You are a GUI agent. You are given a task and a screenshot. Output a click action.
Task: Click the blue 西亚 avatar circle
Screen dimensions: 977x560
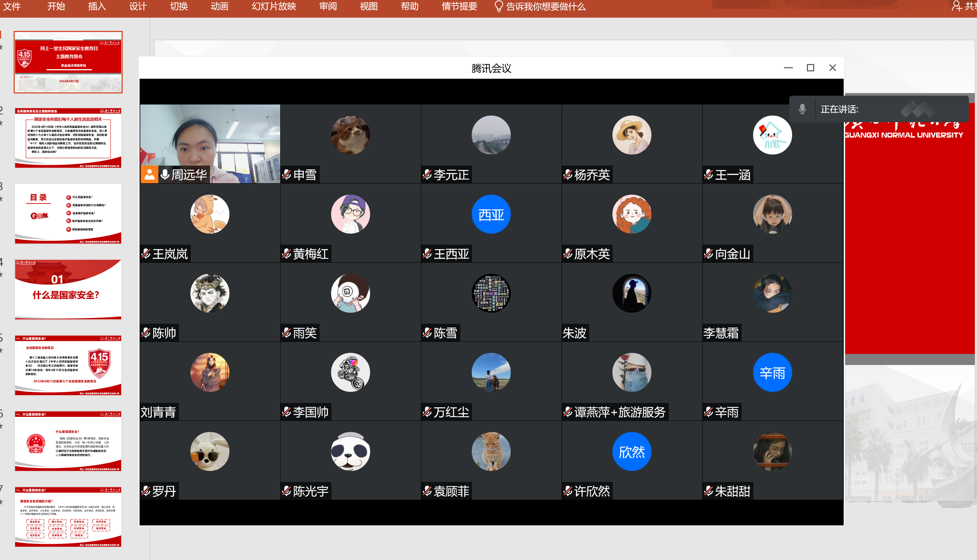coord(491,214)
